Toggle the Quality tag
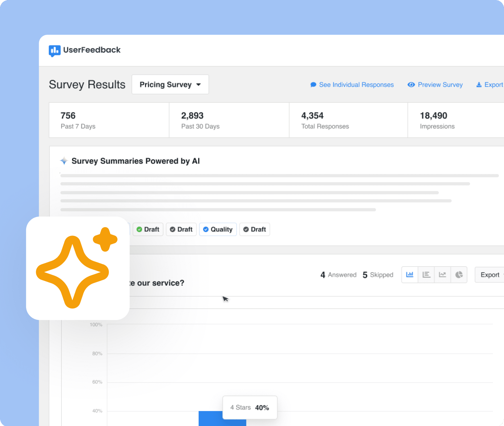The width and height of the screenshot is (504, 426). click(x=218, y=229)
